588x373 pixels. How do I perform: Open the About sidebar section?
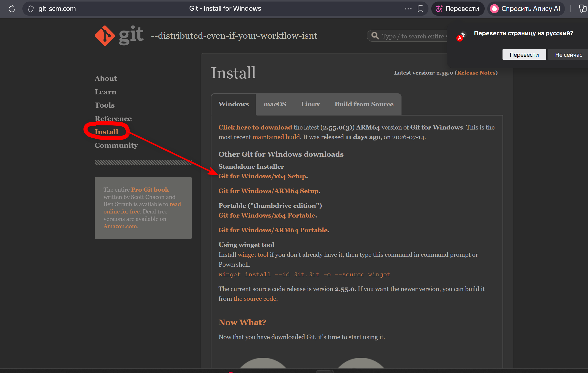point(106,78)
